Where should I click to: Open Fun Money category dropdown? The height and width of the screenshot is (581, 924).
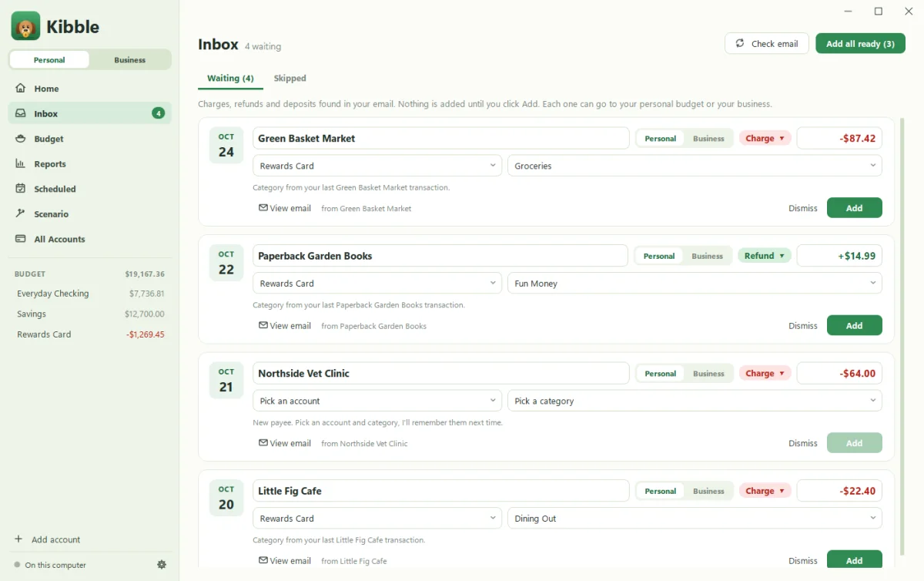click(x=695, y=284)
